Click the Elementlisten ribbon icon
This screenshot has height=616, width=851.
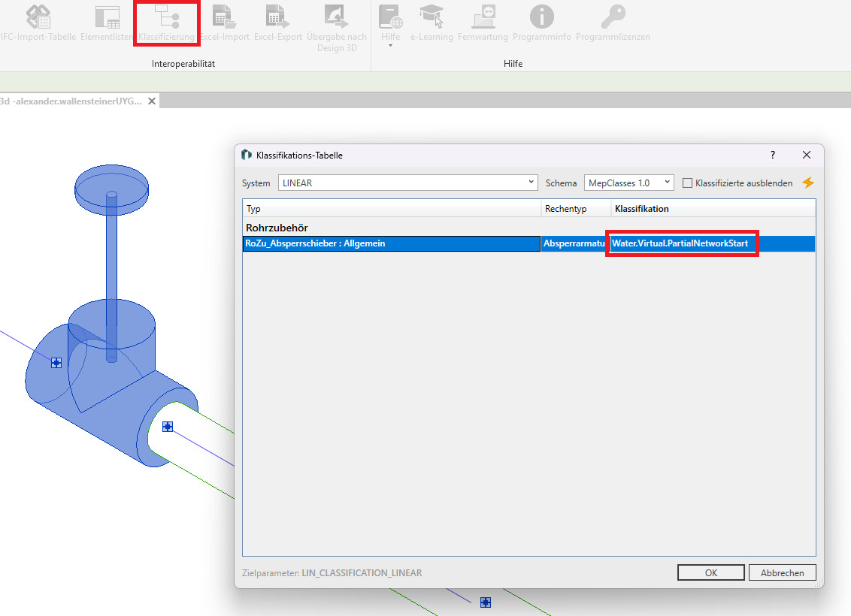click(x=108, y=23)
